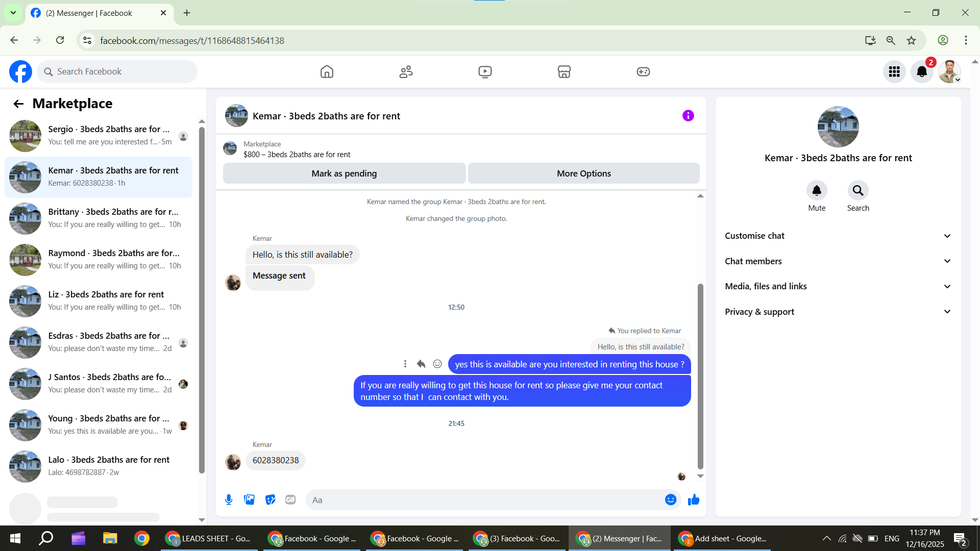Reload the Messenger page
Screen dimensions: 980x551
(60, 40)
